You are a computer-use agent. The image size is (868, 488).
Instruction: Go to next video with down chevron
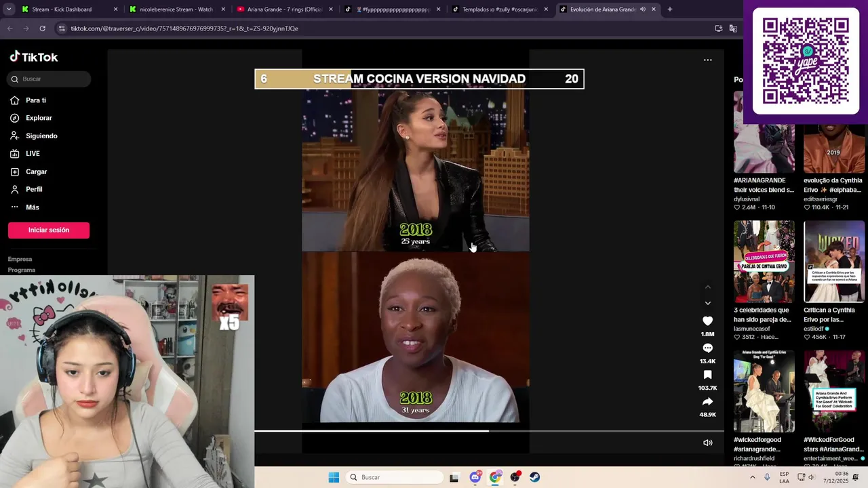pos(707,303)
